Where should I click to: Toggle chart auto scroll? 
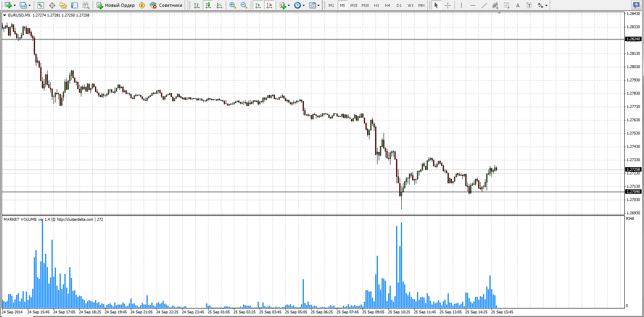tap(258, 5)
